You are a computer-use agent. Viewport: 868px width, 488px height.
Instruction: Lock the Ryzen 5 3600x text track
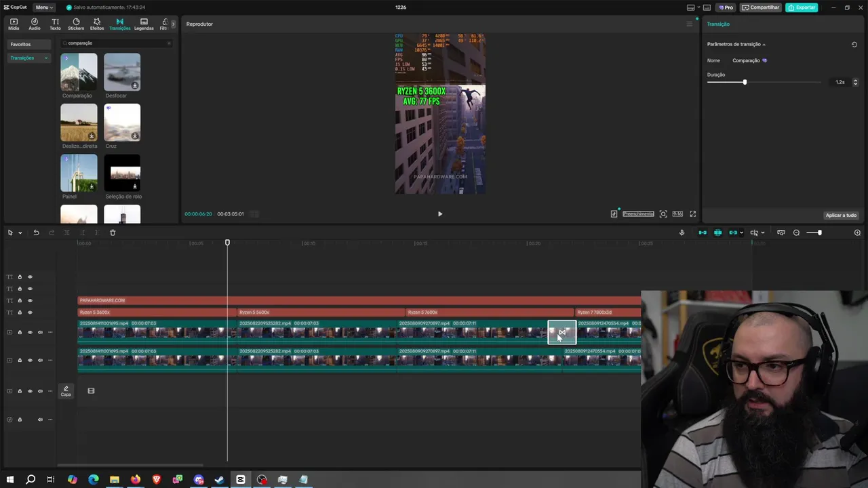(x=20, y=313)
